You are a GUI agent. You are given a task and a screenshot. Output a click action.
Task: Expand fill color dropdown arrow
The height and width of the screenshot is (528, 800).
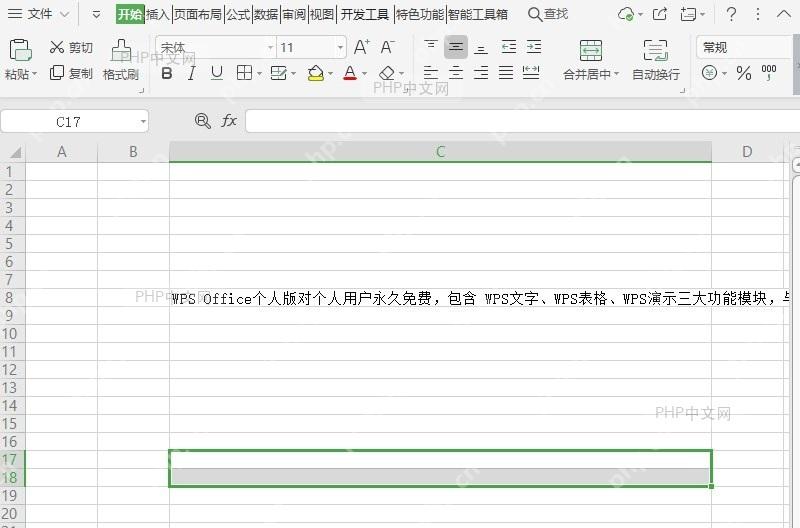330,74
